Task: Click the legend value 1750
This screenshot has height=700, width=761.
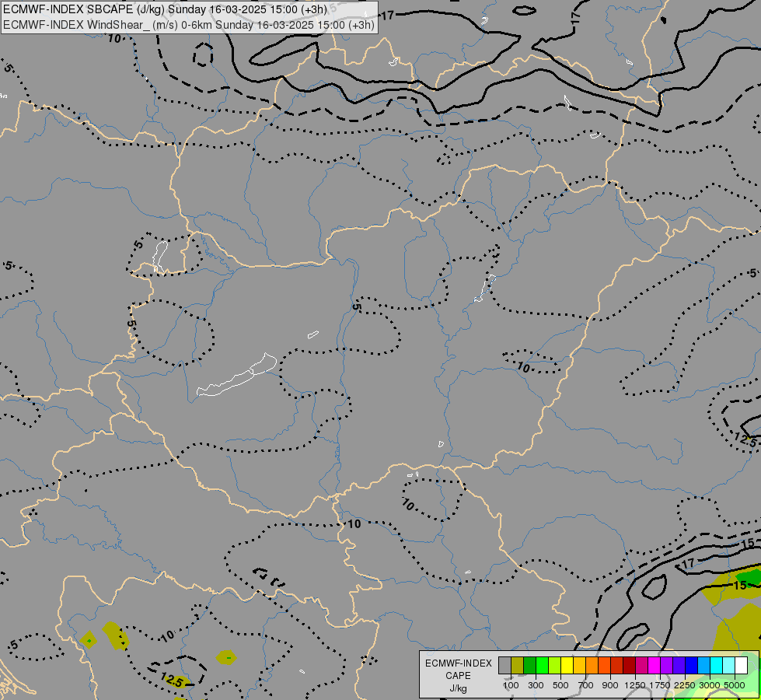Action: 660,685
